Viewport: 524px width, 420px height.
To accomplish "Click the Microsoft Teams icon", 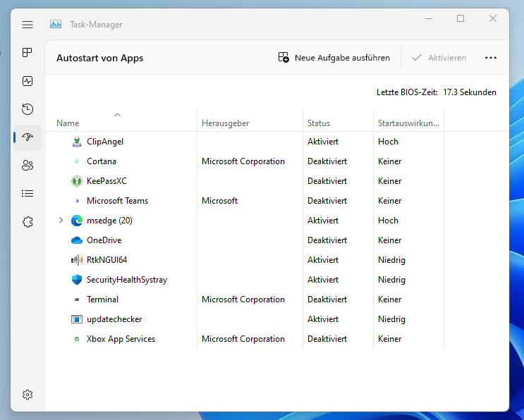I will 77,201.
